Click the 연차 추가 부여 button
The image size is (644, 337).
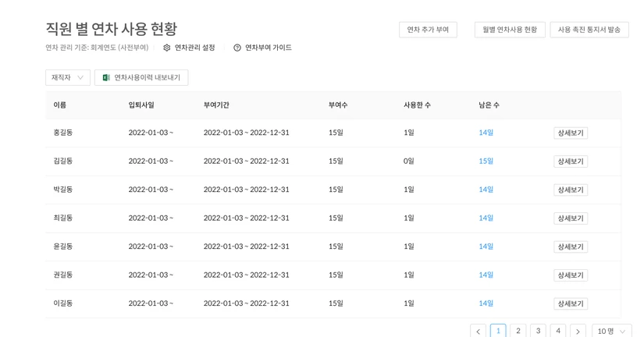(428, 30)
